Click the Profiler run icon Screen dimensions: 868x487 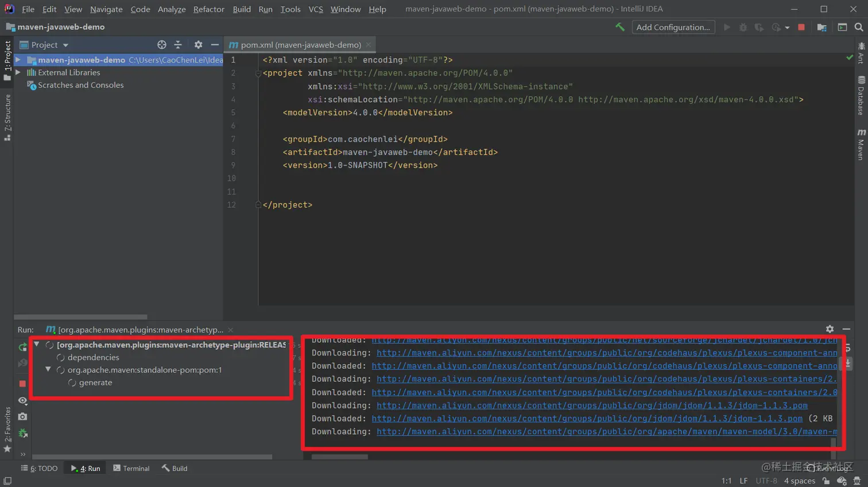[x=776, y=27]
